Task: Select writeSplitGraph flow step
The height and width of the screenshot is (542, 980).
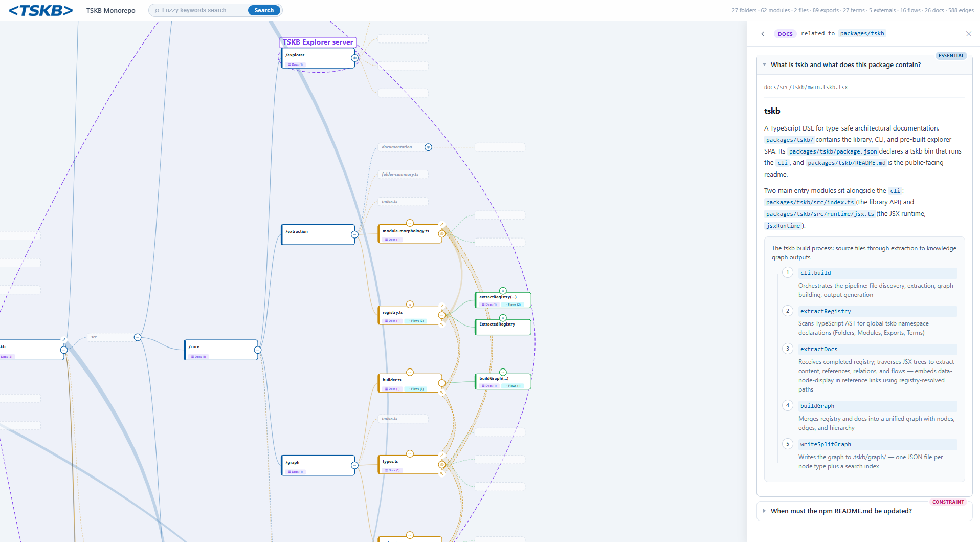Action: [878, 444]
